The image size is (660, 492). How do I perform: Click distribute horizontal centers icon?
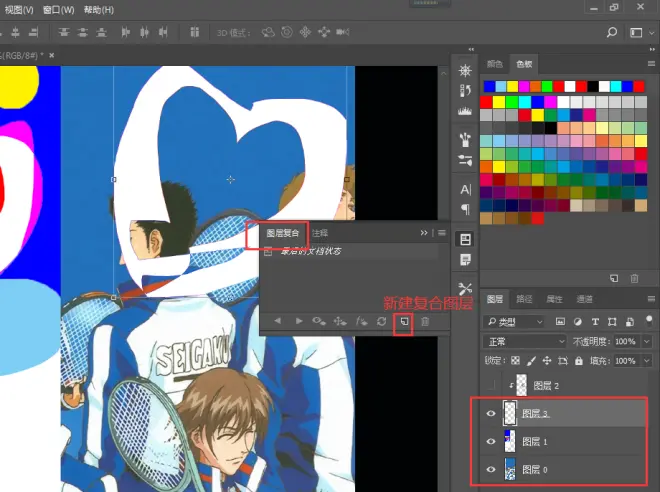(144, 32)
